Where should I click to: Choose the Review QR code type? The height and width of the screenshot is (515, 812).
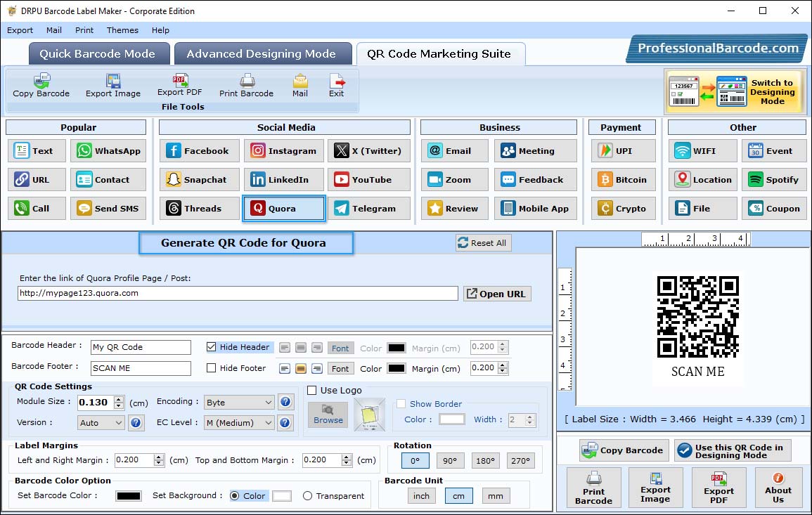[455, 208]
